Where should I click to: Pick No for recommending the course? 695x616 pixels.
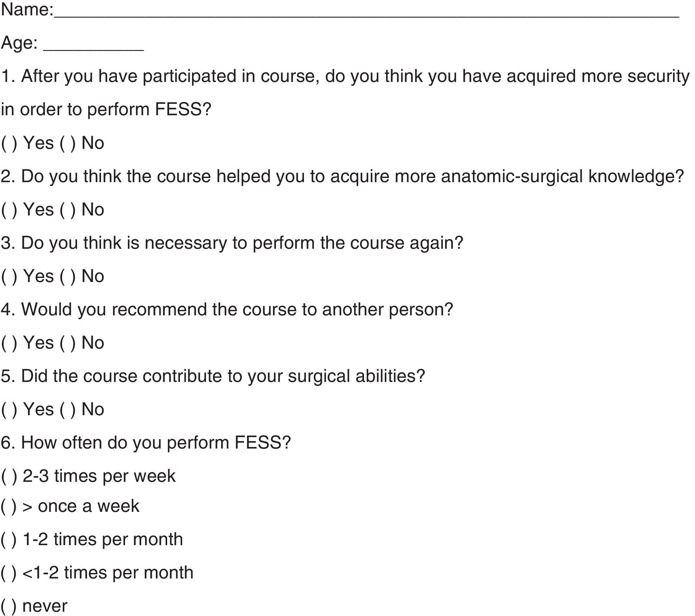[68, 343]
